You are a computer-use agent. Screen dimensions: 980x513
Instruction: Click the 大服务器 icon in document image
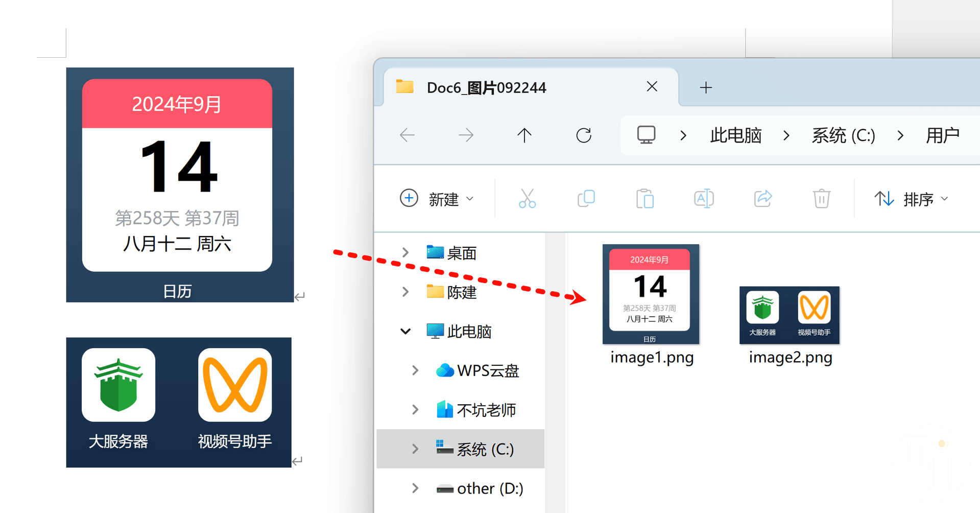click(x=118, y=385)
